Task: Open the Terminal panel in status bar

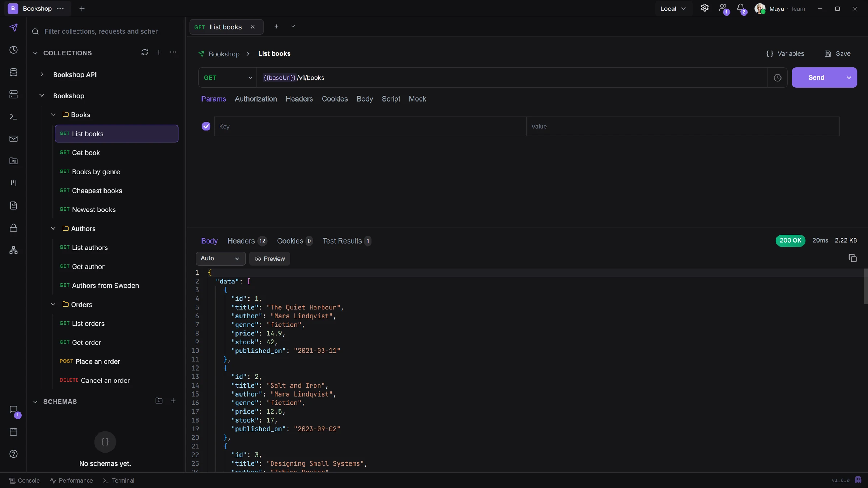Action: coord(119,480)
